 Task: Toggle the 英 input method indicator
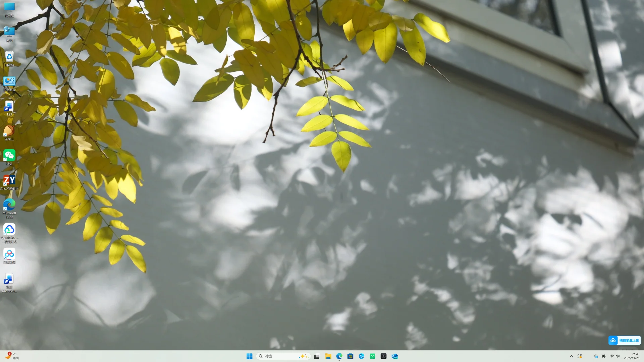[x=604, y=356]
